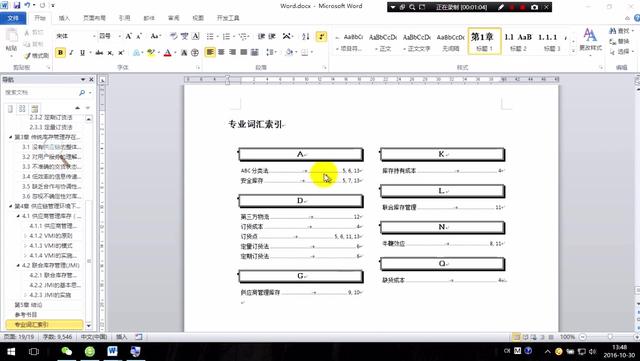Click the Save icon in quick access toolbar

[x=17, y=5]
